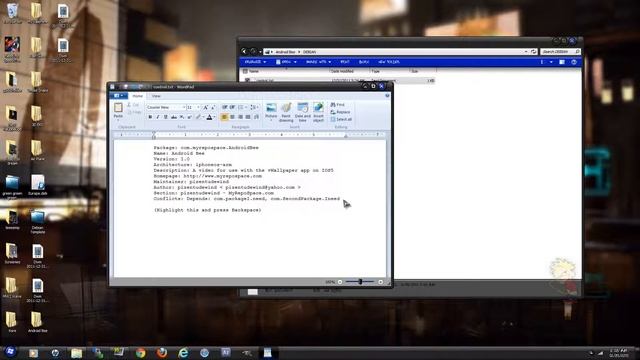Click New folder in Explorer toolbar
This screenshot has width=640, height=360.
[x=389, y=62]
